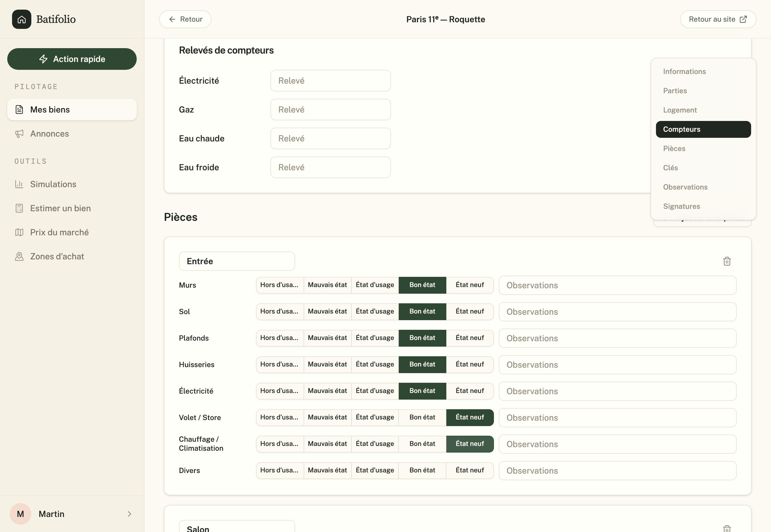Click Observations field for Huisseries
Screen dimensions: 771x532
coord(617,365)
